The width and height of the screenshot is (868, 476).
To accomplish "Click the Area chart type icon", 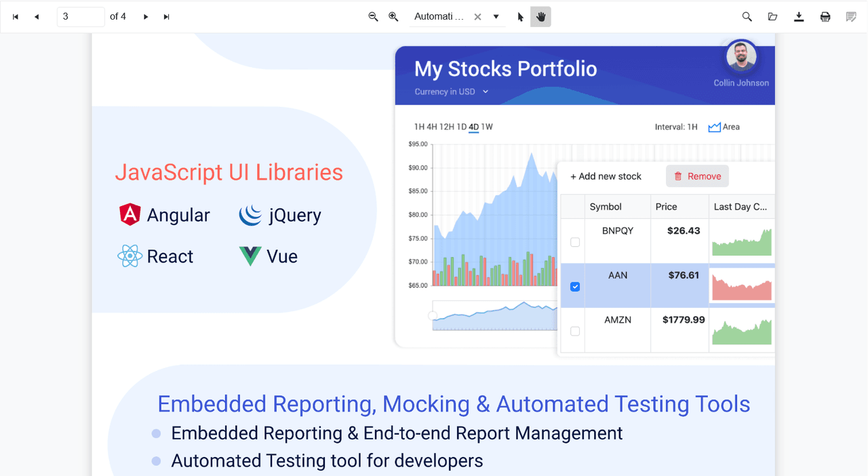I will [714, 127].
